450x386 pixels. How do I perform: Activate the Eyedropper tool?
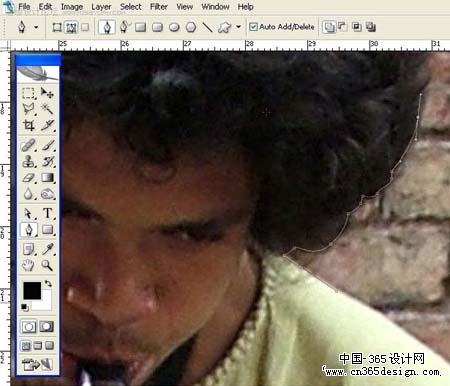(47, 249)
